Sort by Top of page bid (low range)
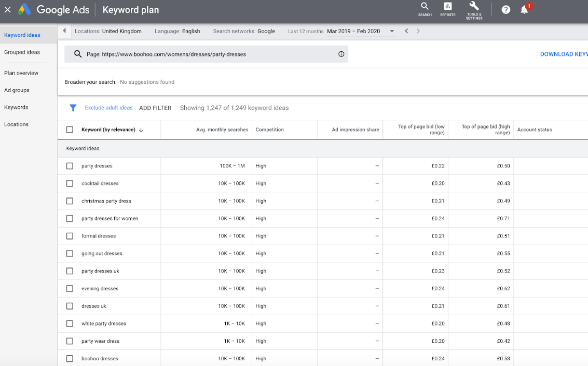 (x=421, y=130)
